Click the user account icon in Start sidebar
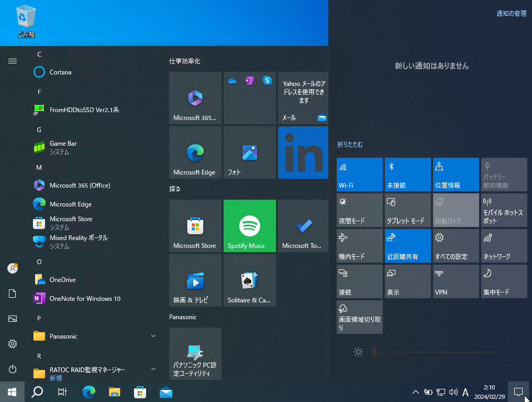532x402 pixels. pos(13,268)
